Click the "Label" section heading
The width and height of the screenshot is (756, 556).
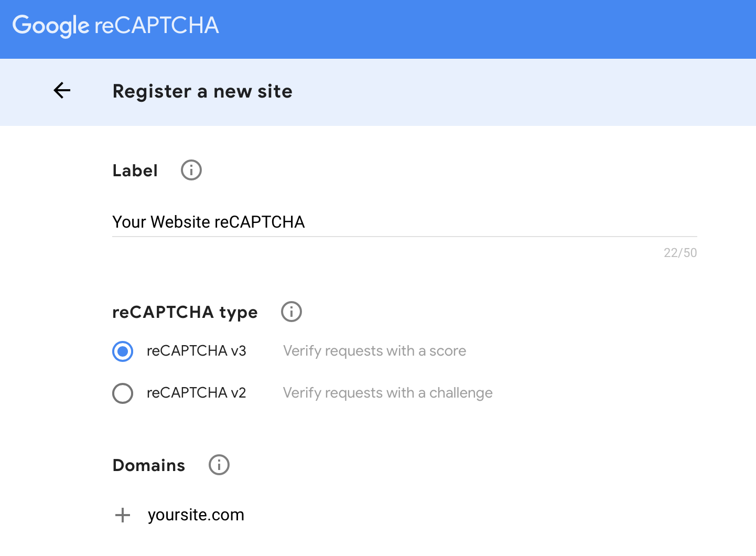(135, 170)
